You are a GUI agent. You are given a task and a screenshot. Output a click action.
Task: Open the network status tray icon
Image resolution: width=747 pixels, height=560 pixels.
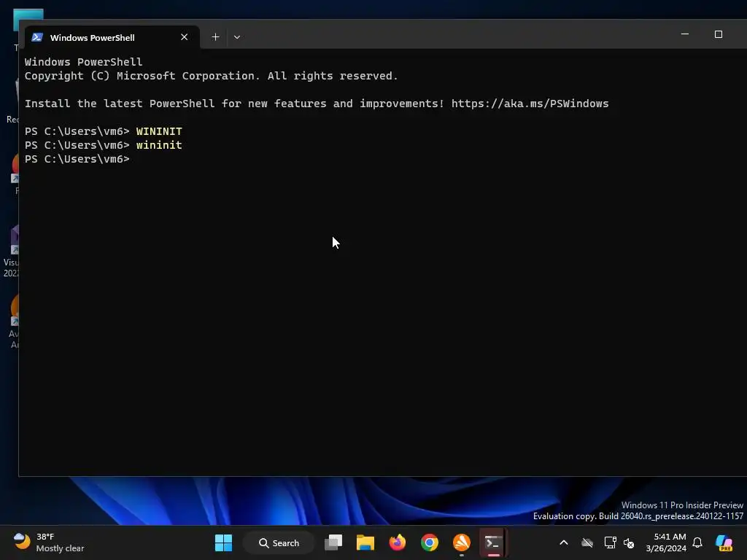tap(611, 542)
